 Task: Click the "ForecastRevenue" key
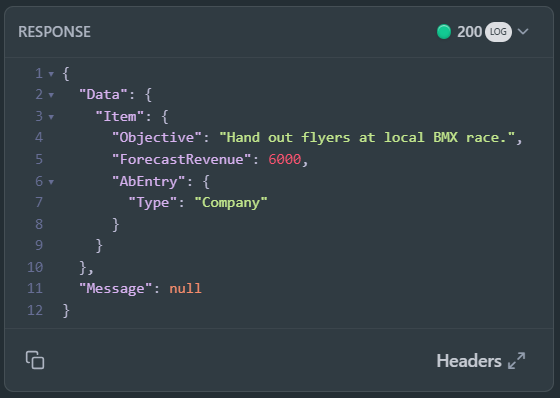182,159
